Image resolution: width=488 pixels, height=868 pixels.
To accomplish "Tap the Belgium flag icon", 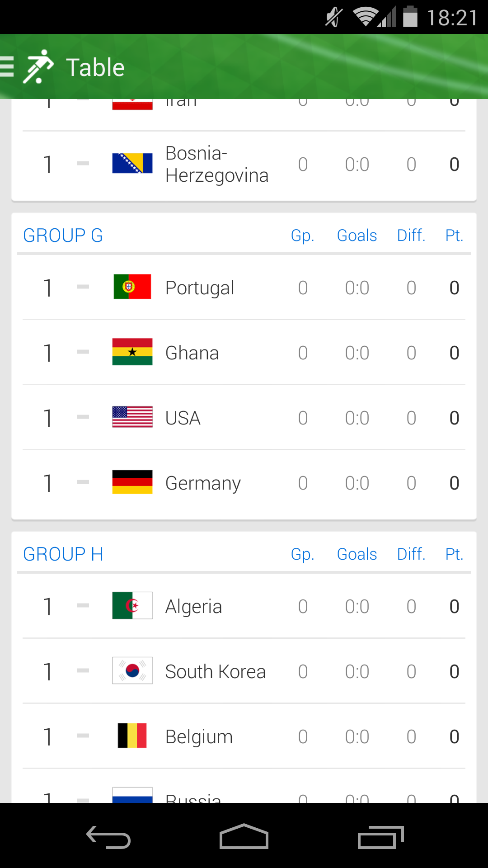I will (132, 736).
